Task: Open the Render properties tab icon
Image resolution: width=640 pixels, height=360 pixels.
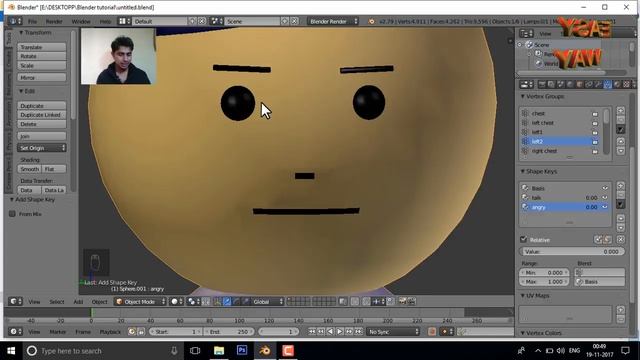Action: pyautogui.click(x=542, y=84)
